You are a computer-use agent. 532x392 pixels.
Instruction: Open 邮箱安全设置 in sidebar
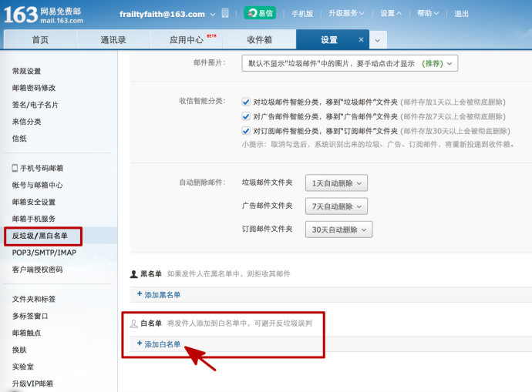click(x=34, y=202)
